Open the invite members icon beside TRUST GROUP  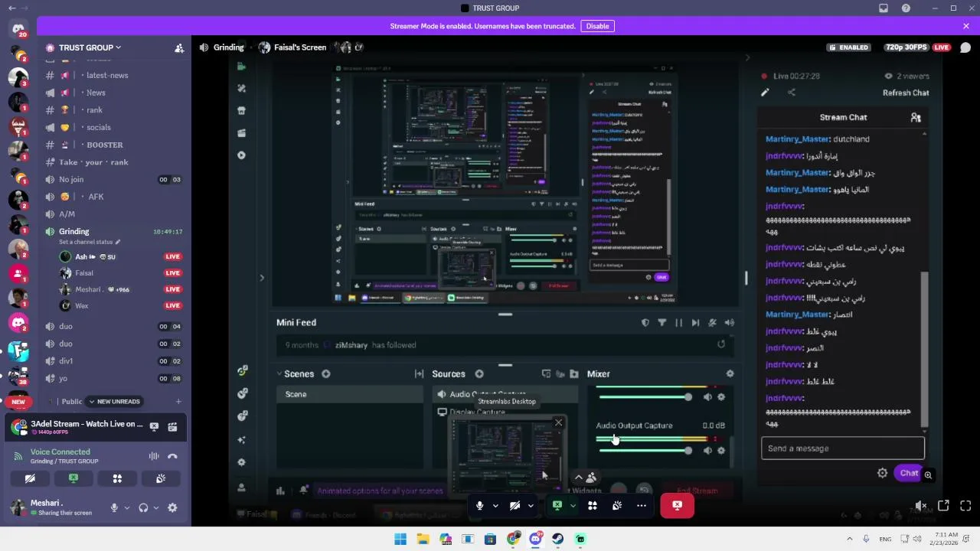(179, 47)
